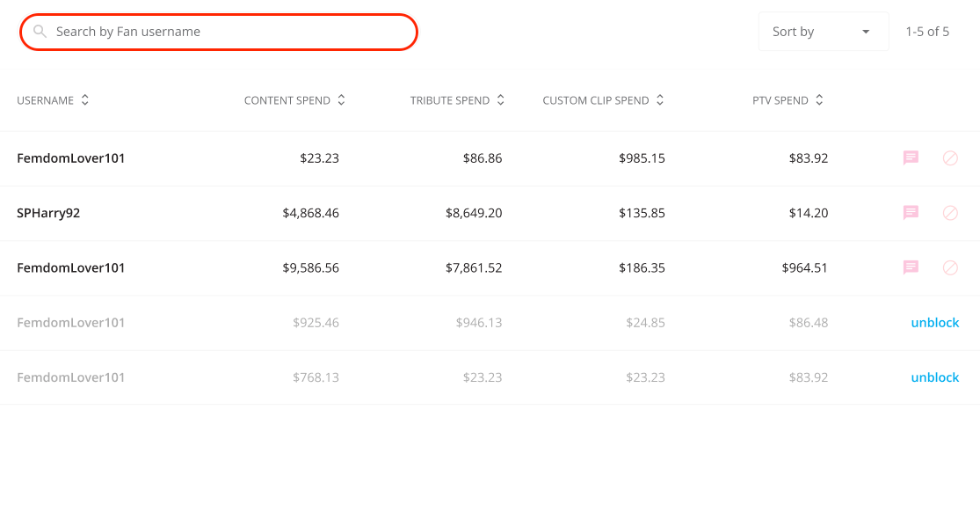Select the greyed FemdomLover101 with $946.13 tribute
Screen dimensions: 980x512
point(70,322)
